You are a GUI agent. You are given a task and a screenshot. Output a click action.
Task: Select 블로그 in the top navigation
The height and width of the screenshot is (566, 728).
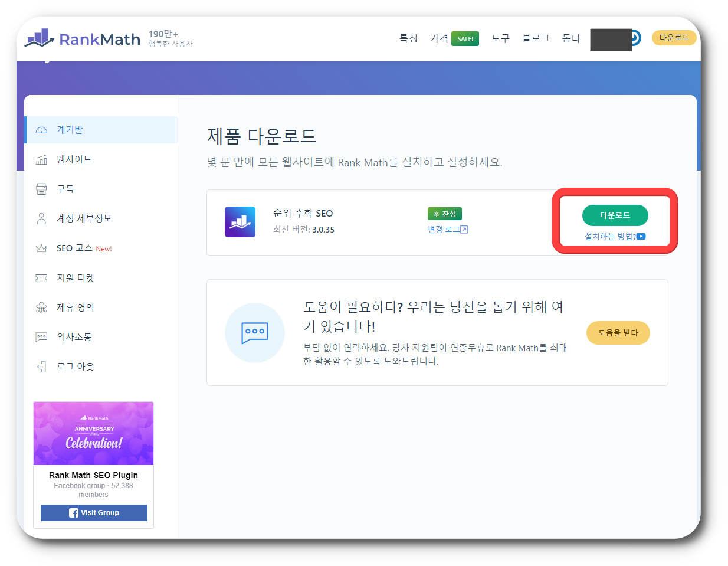[x=534, y=38]
